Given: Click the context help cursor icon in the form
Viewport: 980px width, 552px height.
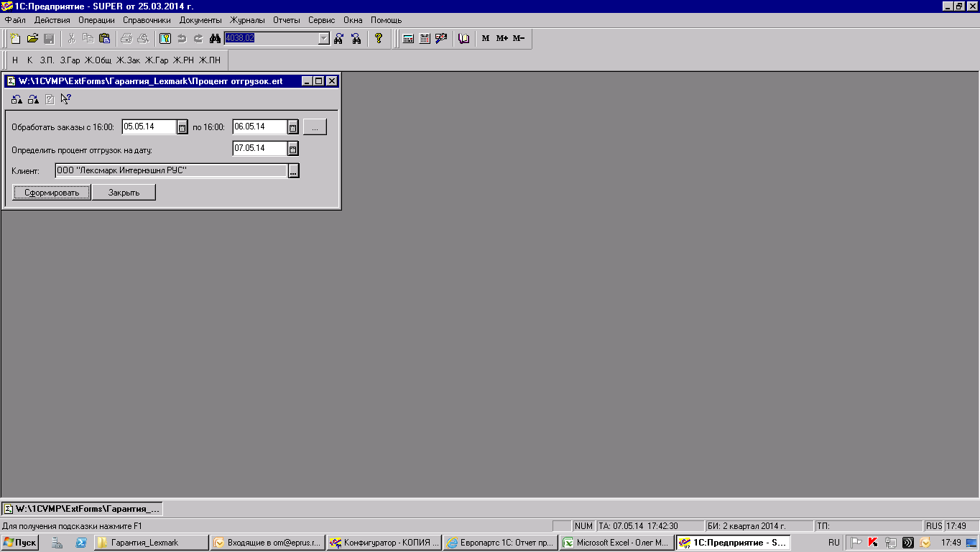Looking at the screenshot, I should (x=66, y=99).
